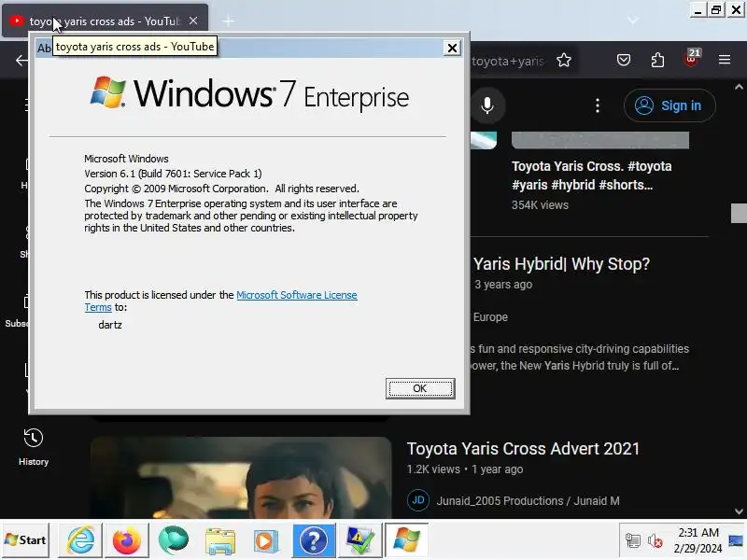747x560 pixels.
Task: Play the Yaris Cross Advert 2021 thumbnail
Action: tap(241, 478)
